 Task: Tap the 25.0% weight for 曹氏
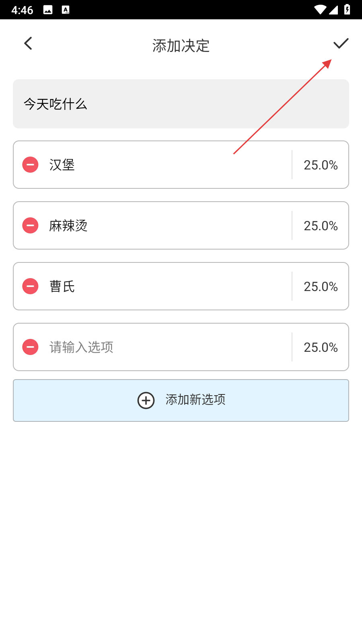pos(321,287)
